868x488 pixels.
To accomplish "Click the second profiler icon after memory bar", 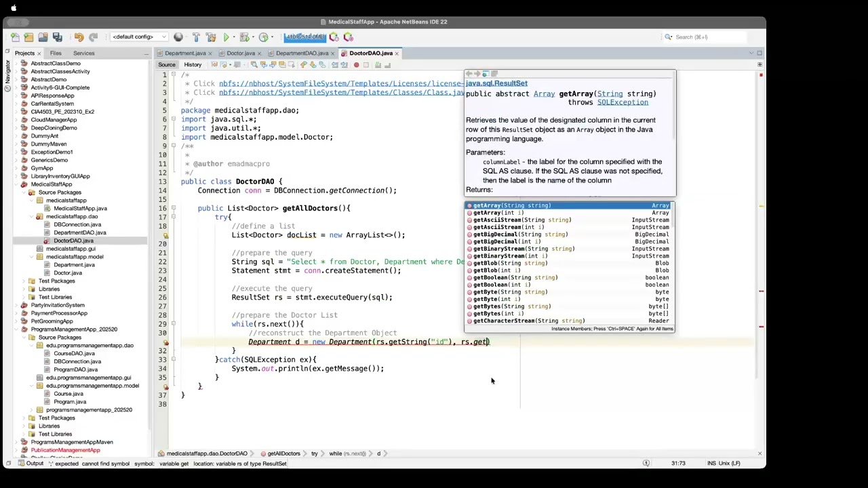I will click(x=349, y=37).
